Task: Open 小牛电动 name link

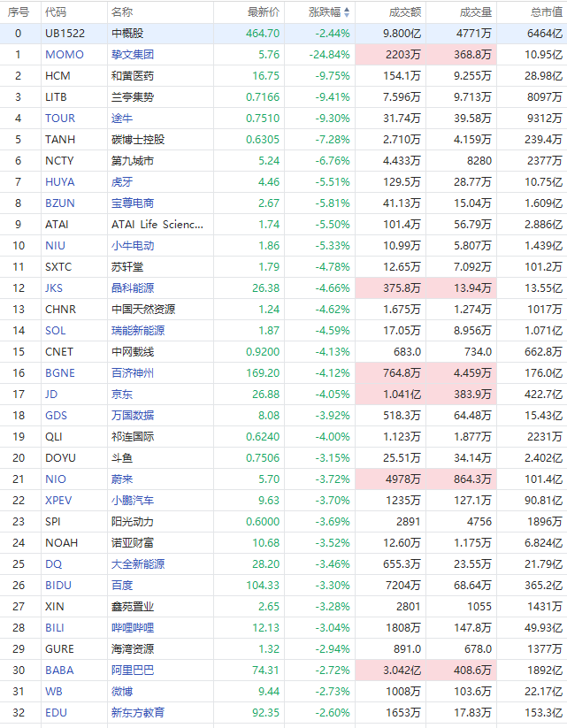Action: coord(133,246)
